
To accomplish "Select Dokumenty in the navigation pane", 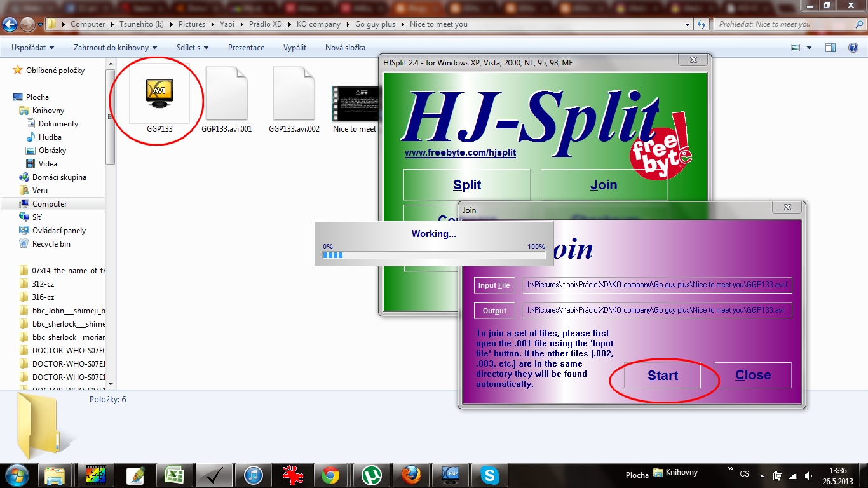I will click(x=58, y=124).
